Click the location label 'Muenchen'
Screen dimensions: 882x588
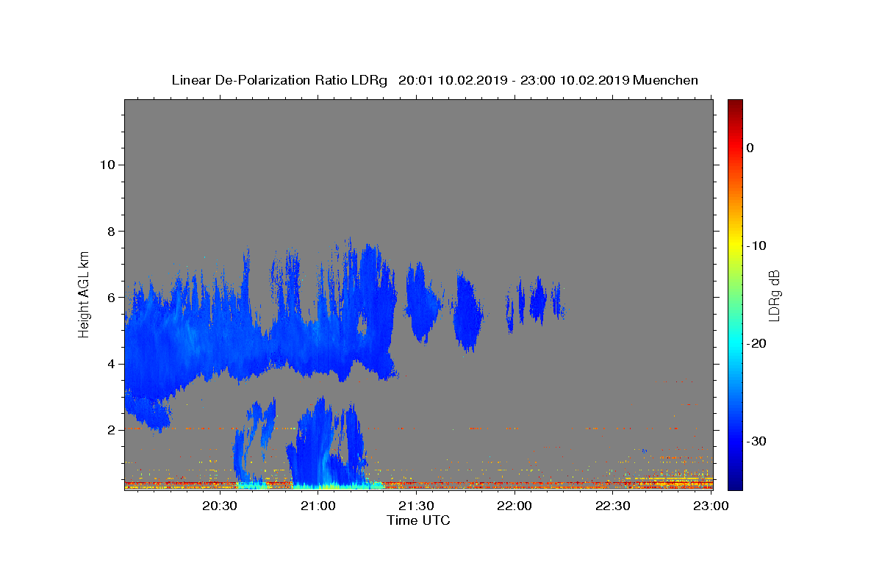coord(666,80)
